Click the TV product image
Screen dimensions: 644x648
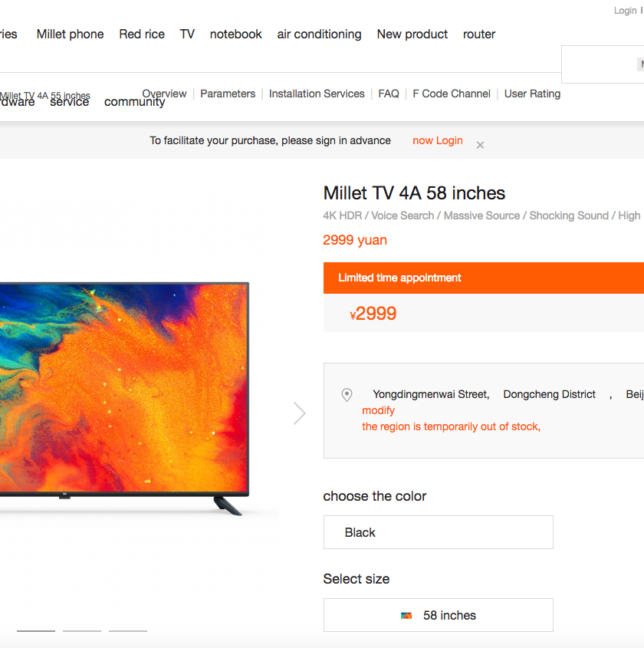tap(124, 396)
